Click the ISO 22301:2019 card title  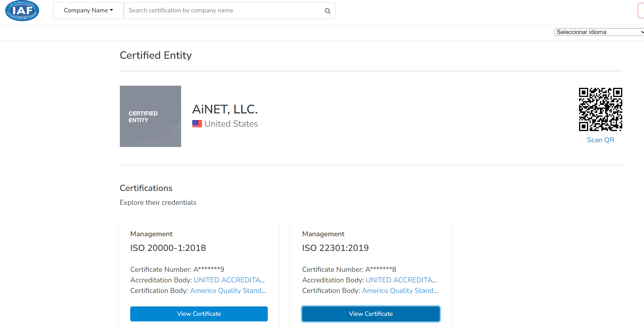(335, 248)
